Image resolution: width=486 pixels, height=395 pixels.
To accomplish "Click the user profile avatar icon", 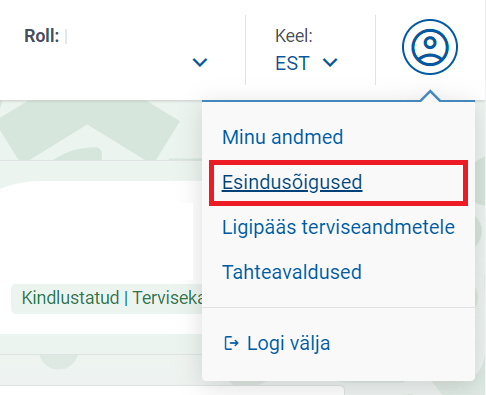I will 430,47.
